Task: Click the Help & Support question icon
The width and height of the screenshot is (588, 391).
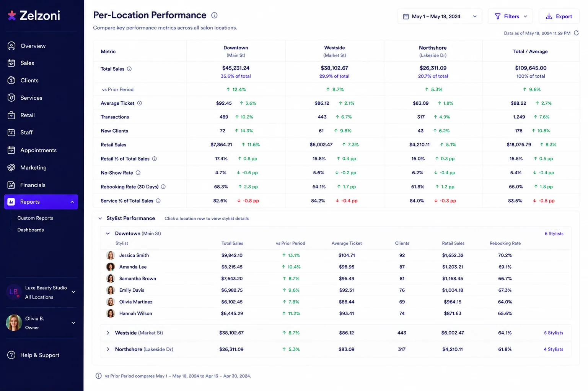Action: click(11, 355)
